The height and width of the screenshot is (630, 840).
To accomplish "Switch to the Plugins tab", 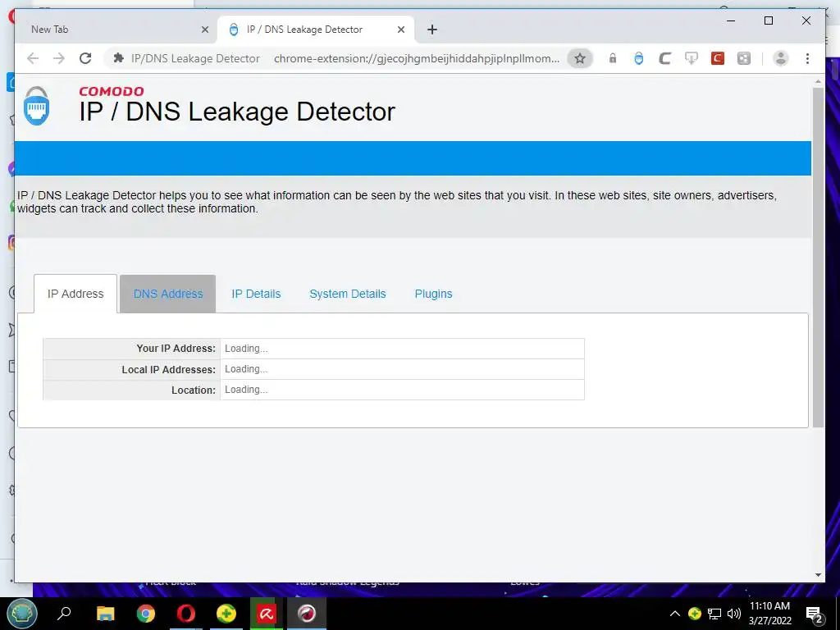I will (433, 294).
